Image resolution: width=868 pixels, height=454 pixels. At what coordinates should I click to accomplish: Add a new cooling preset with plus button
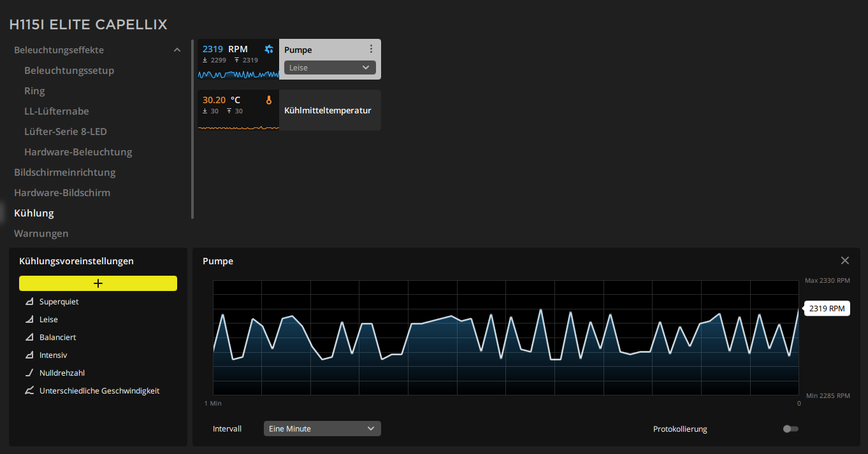(98, 283)
